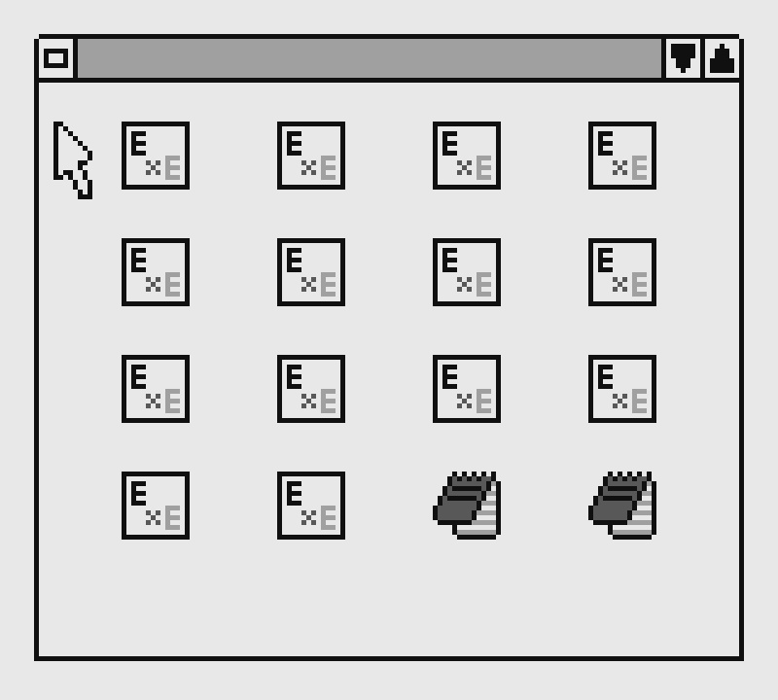778x700 pixels.
Task: Select the EXE icon in row three, column three
Action: point(467,389)
